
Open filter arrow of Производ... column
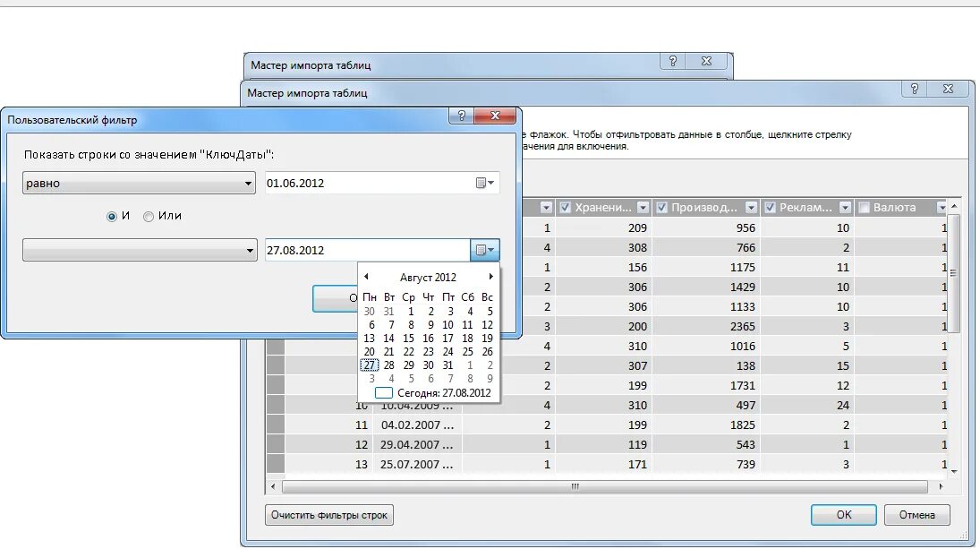(751, 208)
